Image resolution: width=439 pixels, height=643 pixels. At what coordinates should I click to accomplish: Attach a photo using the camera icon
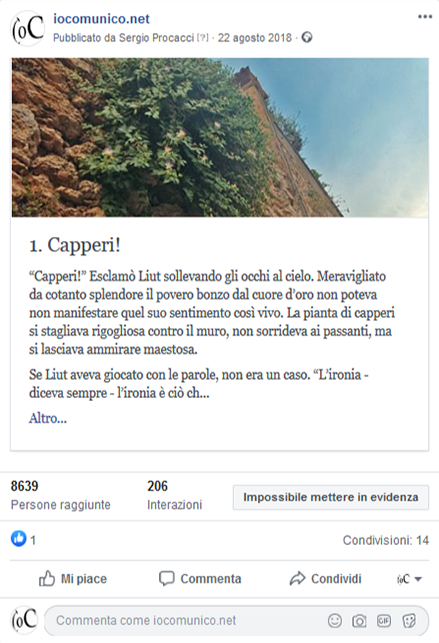click(359, 621)
